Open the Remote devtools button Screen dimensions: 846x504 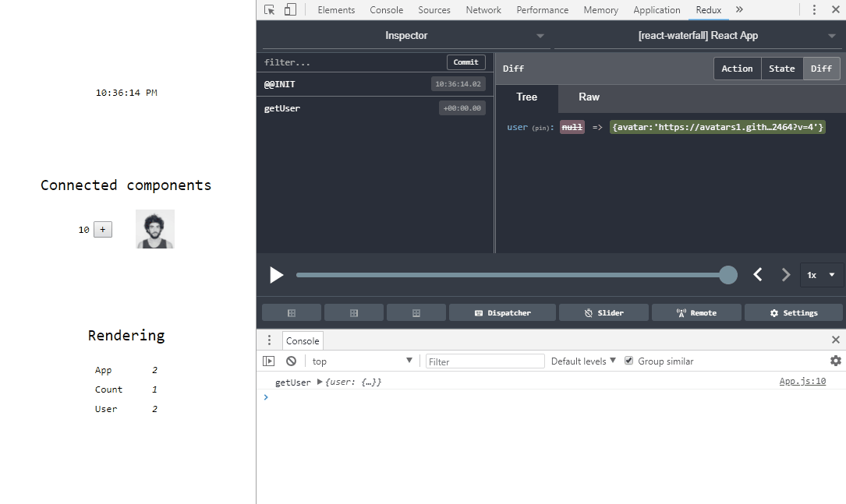[696, 312]
